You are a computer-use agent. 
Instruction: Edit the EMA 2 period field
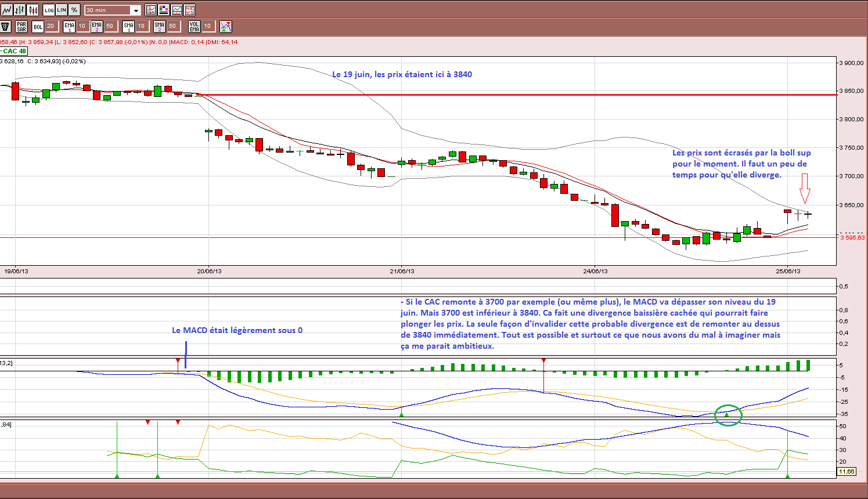(110, 26)
